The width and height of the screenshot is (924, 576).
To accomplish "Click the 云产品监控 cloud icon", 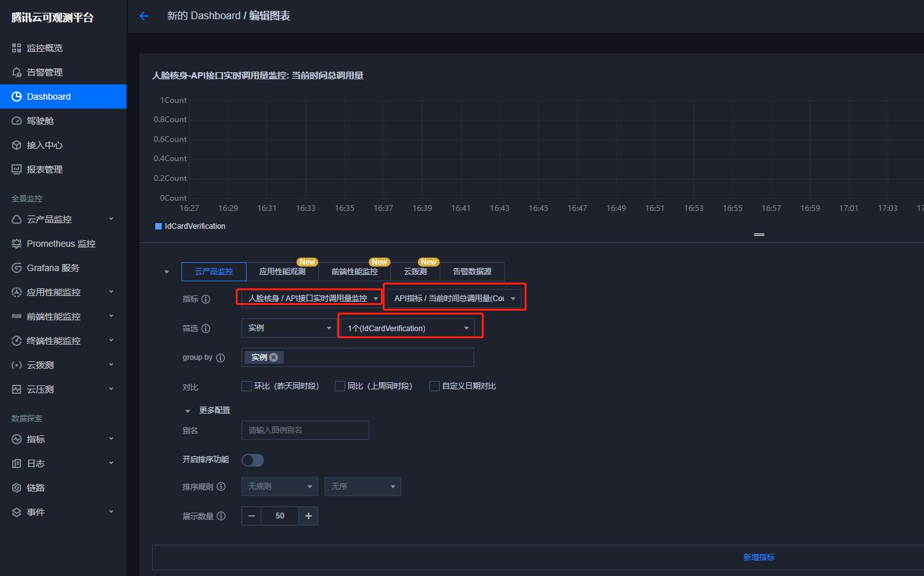I will [x=17, y=219].
